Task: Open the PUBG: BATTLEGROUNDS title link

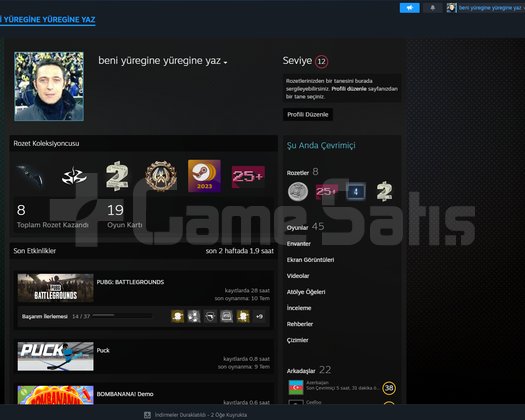Action: (130, 282)
